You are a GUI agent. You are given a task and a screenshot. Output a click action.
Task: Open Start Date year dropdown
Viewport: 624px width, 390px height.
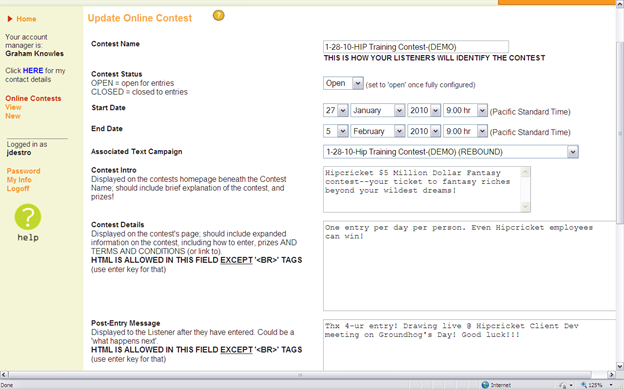point(424,110)
